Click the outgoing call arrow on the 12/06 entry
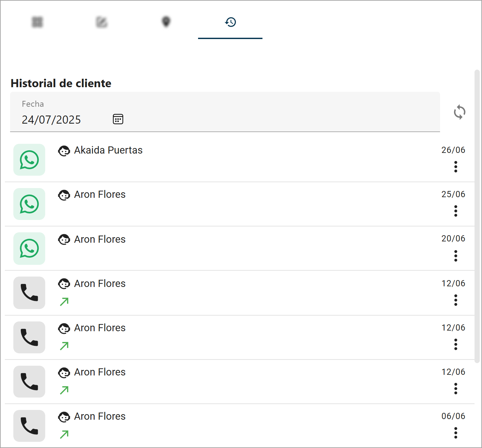 click(64, 302)
